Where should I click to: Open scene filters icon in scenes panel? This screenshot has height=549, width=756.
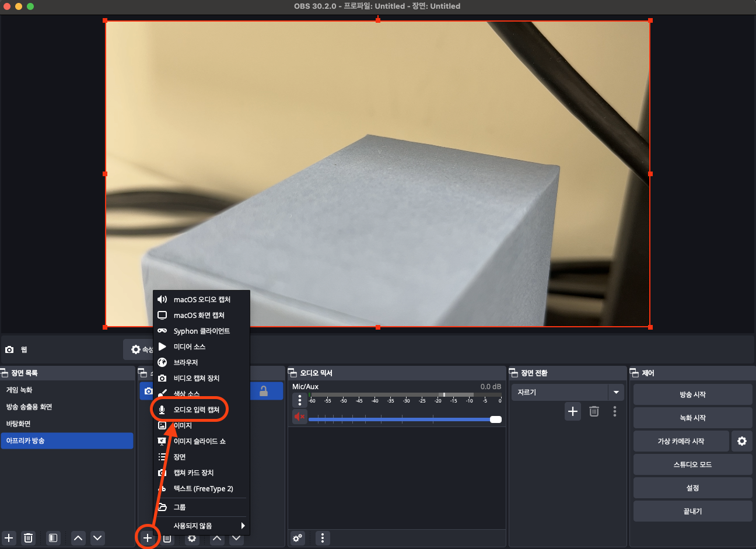[53, 538]
